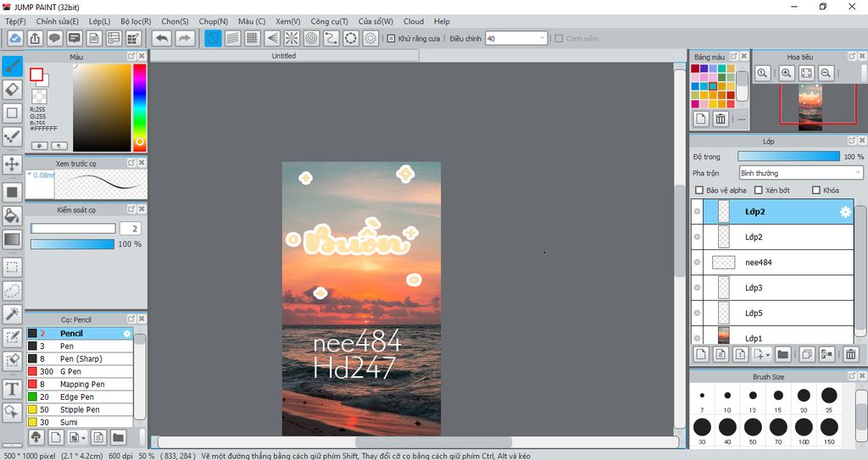868x460 pixels.
Task: Select Lớp5 layer row
Action: click(772, 313)
